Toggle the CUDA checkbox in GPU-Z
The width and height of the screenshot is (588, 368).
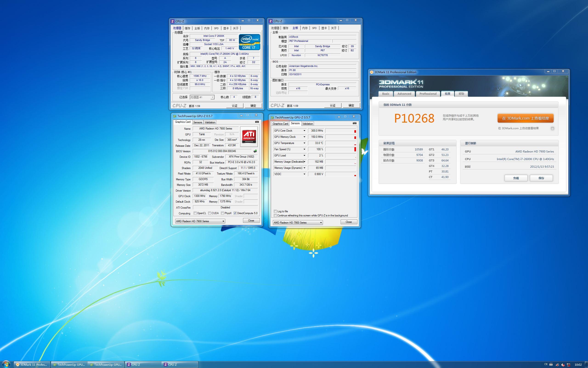click(209, 213)
